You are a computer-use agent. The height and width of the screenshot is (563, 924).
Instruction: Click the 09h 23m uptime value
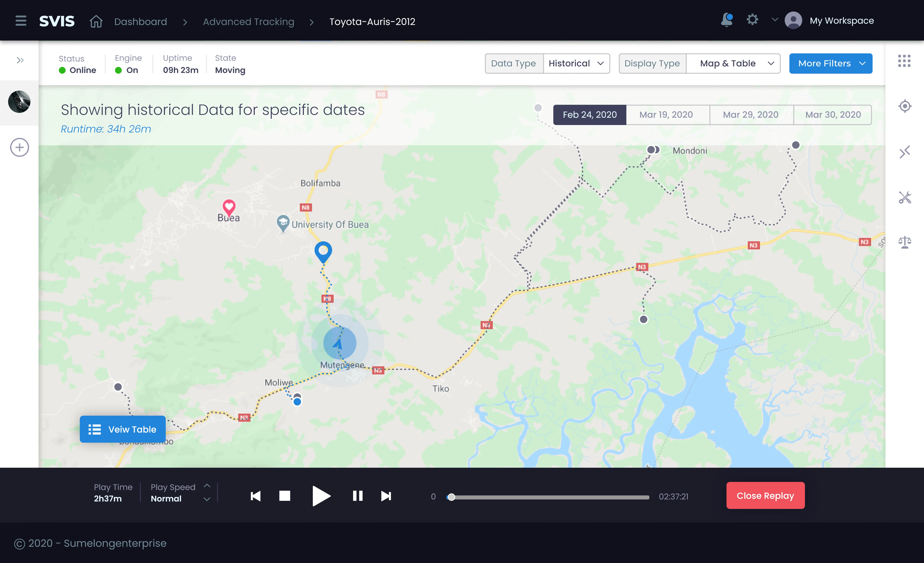[x=180, y=70]
